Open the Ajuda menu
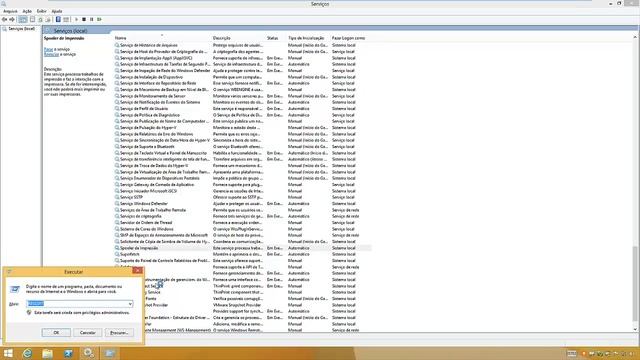The height and width of the screenshot is (360, 640). (x=57, y=11)
